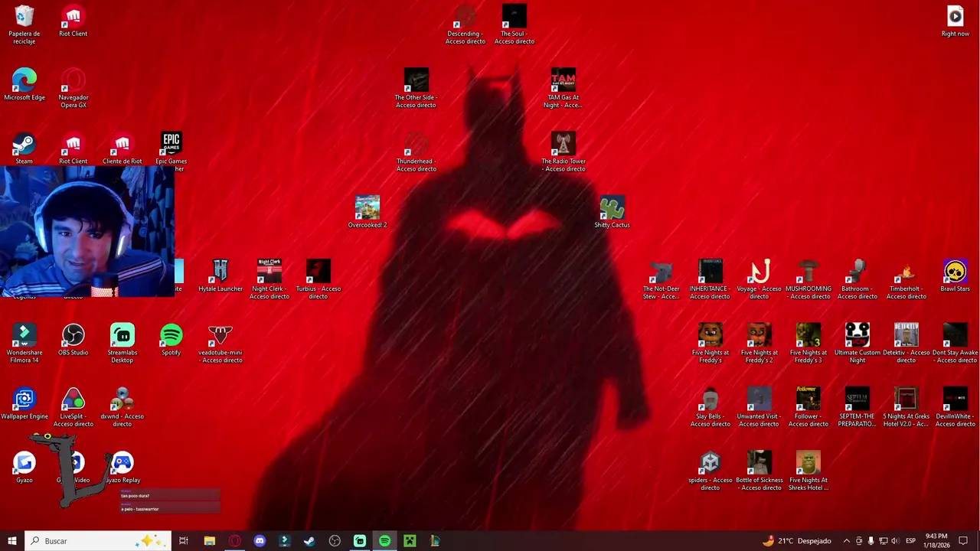Select the Shitty Cactus icon

click(612, 212)
